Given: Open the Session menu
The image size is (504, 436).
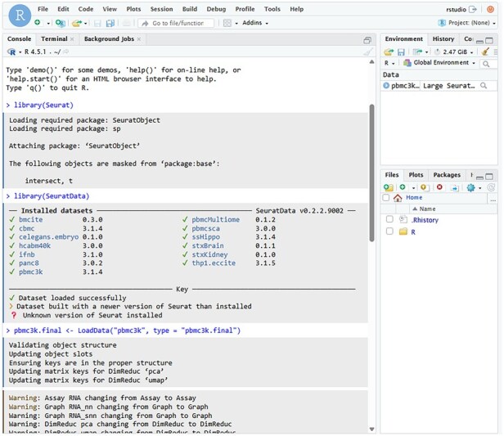Looking at the screenshot, I should pos(161,9).
